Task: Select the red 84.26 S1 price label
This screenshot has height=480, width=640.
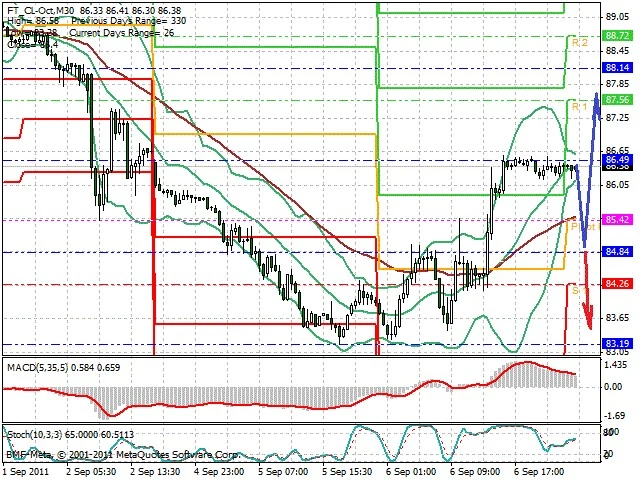Action: click(617, 283)
